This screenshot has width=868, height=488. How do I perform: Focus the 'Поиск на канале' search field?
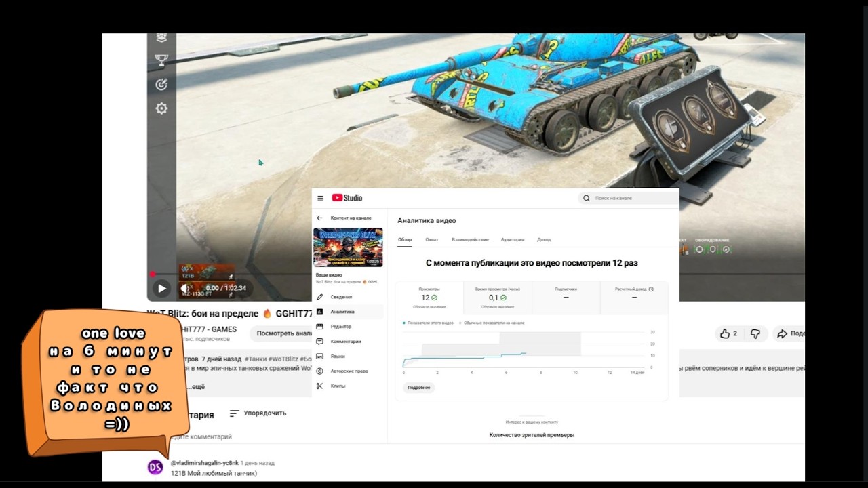pyautogui.click(x=627, y=198)
